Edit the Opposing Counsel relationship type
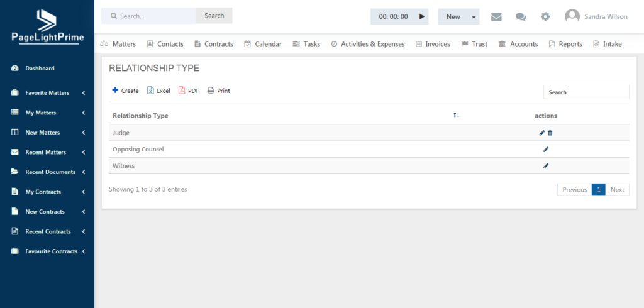The height and width of the screenshot is (308, 644). [x=546, y=150]
